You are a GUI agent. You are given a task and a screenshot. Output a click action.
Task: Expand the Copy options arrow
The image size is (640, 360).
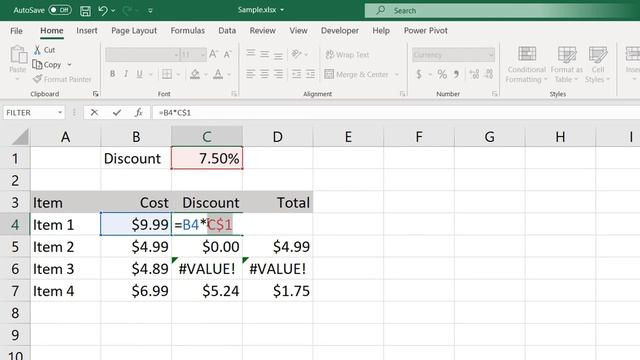[x=69, y=64]
